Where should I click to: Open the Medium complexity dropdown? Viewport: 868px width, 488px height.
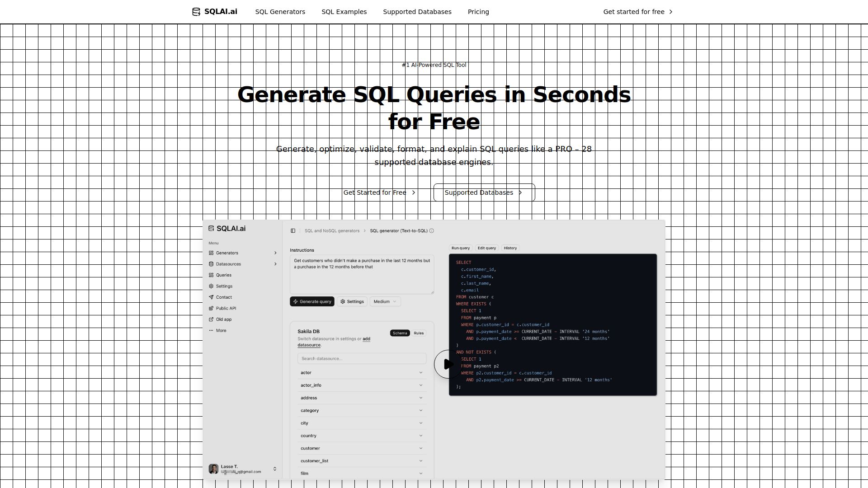tap(385, 302)
